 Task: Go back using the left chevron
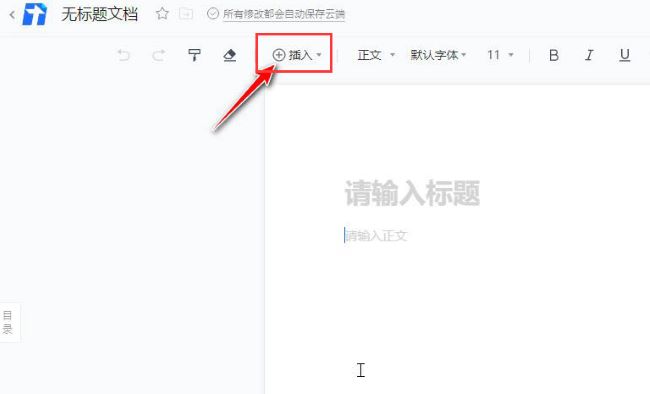12,15
